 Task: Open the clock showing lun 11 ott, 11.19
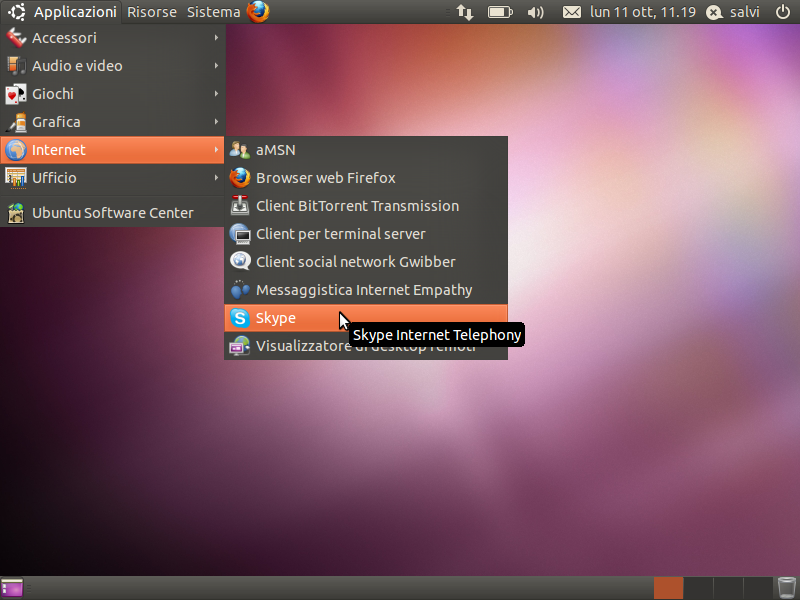[643, 12]
